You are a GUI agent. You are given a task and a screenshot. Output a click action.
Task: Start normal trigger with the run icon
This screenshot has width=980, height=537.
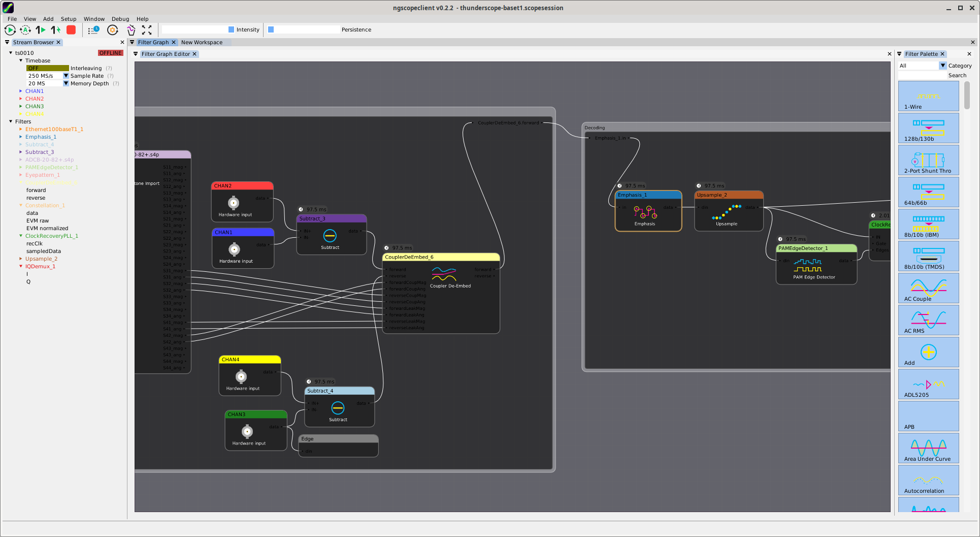(x=10, y=30)
